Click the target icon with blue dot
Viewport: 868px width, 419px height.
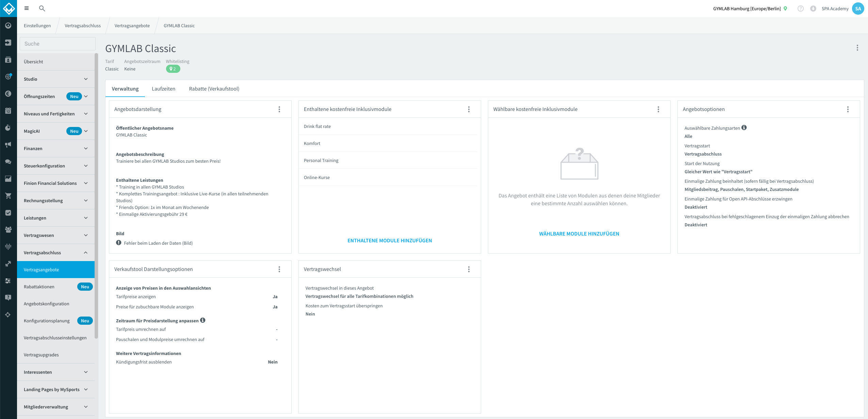click(x=8, y=77)
